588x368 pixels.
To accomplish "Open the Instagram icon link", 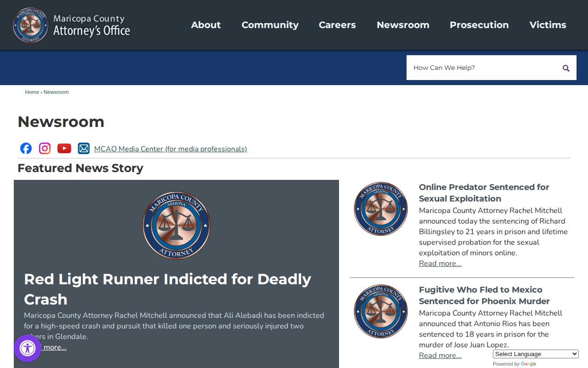I will point(45,148).
